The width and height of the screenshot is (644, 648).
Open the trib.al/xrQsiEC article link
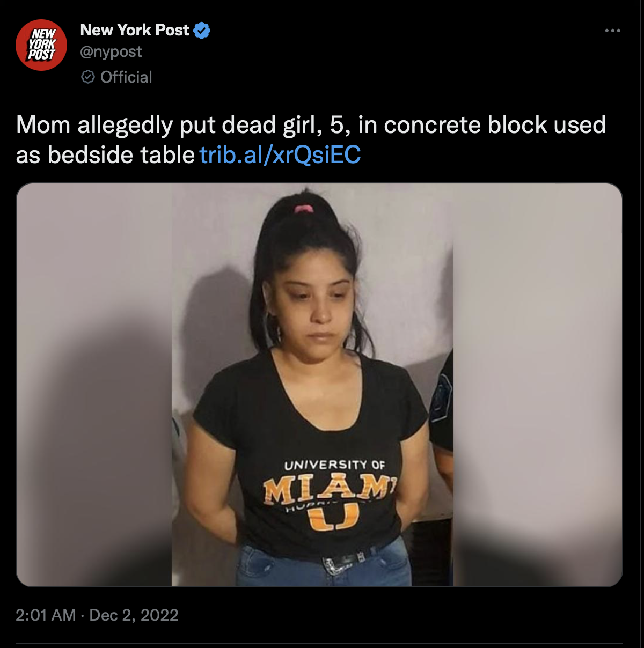280,155
